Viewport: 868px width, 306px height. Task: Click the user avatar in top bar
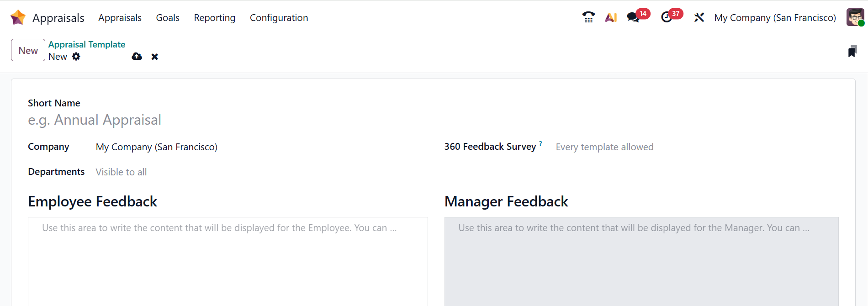click(855, 17)
